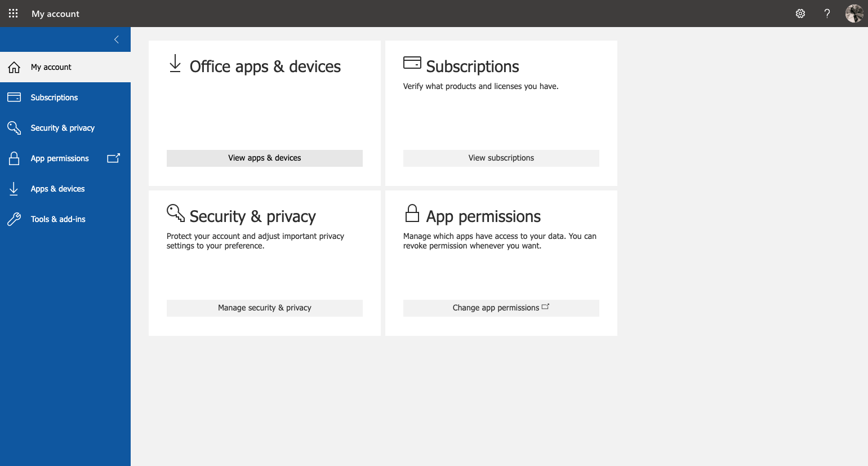Click 'Protect your account and adjust' description
This screenshot has width=868, height=466.
tap(255, 241)
